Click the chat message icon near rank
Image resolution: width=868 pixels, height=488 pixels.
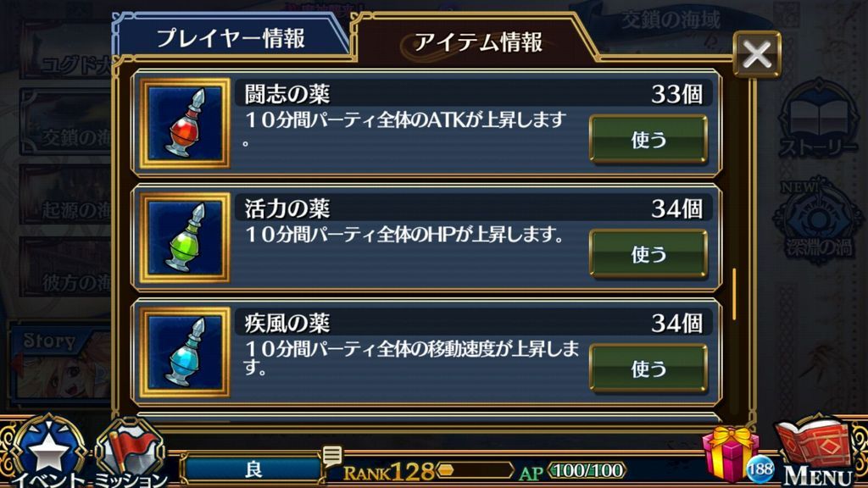[x=332, y=456]
